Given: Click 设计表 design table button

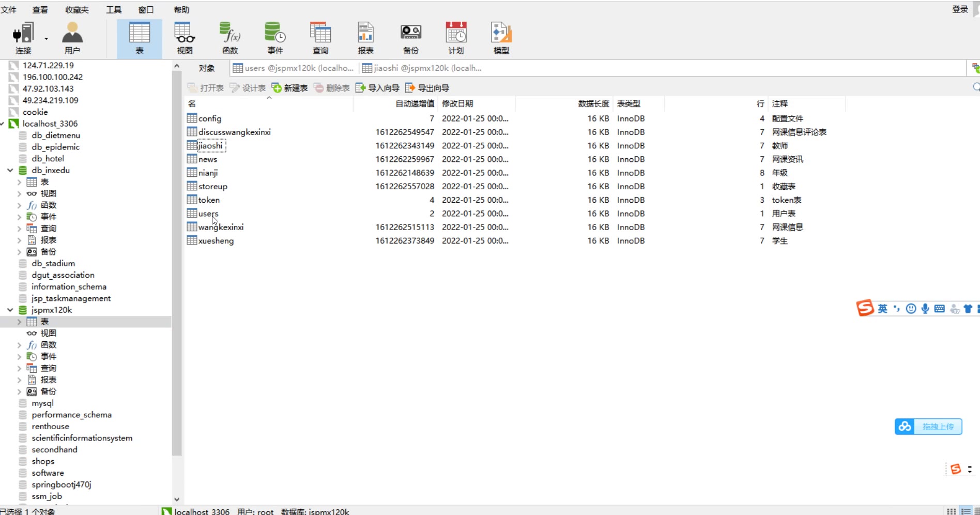Looking at the screenshot, I should coord(248,88).
